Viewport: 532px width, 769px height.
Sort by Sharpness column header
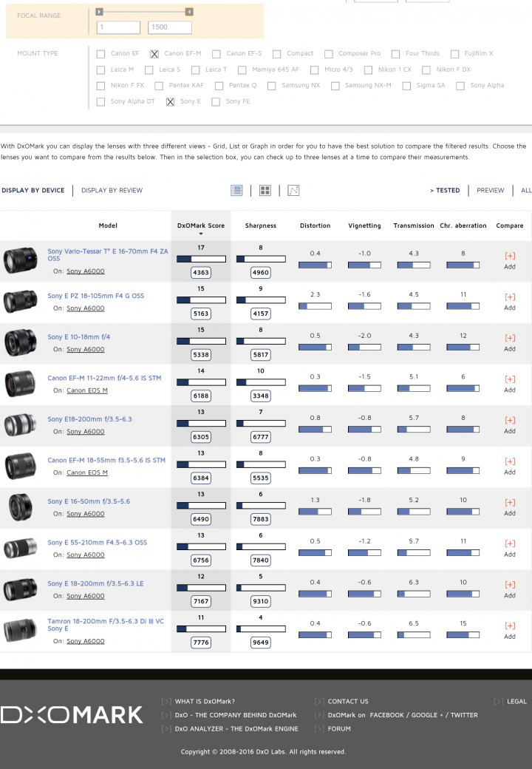point(261,226)
